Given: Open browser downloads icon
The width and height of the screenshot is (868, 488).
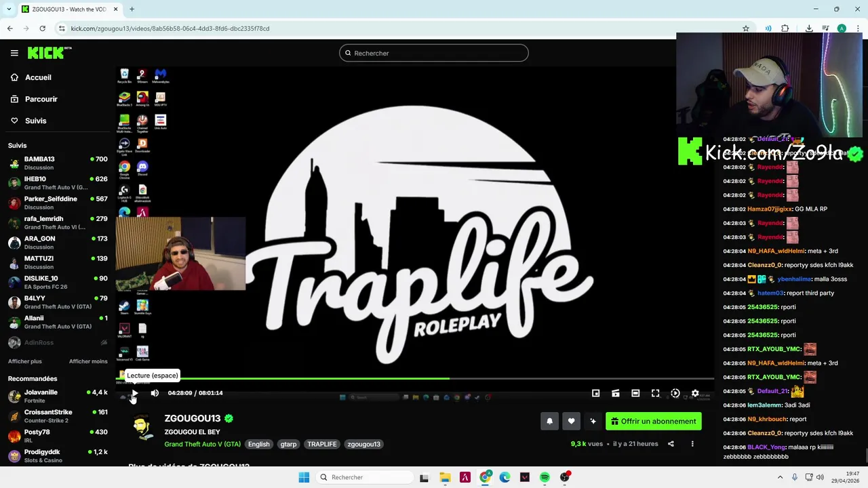Looking at the screenshot, I should [809, 28].
